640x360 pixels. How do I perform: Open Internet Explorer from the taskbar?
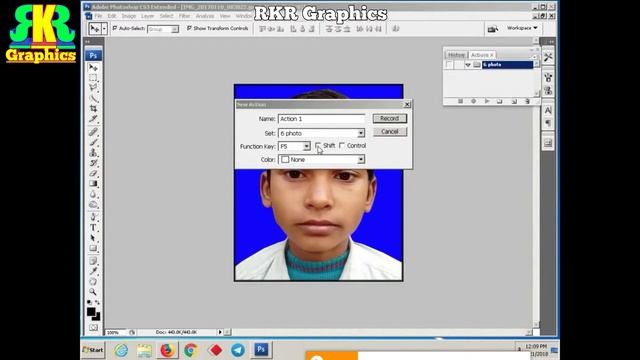coord(121,350)
